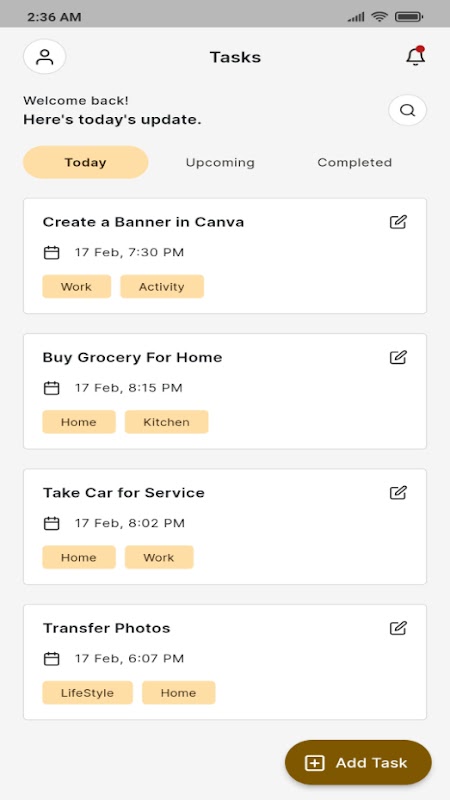Viewport: 450px width, 800px height.
Task: Edit the Take Car for Service task
Action: click(x=398, y=492)
